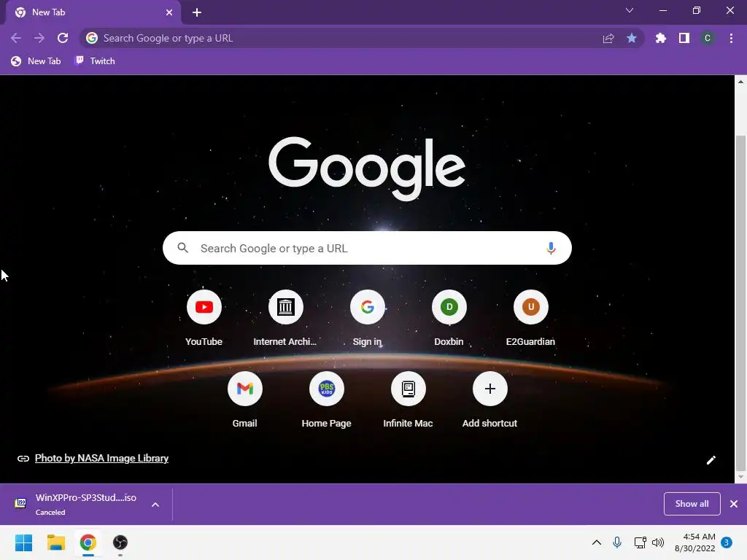This screenshot has height=560, width=747.
Task: Click the Chrome taskbar icon
Action: tap(88, 542)
